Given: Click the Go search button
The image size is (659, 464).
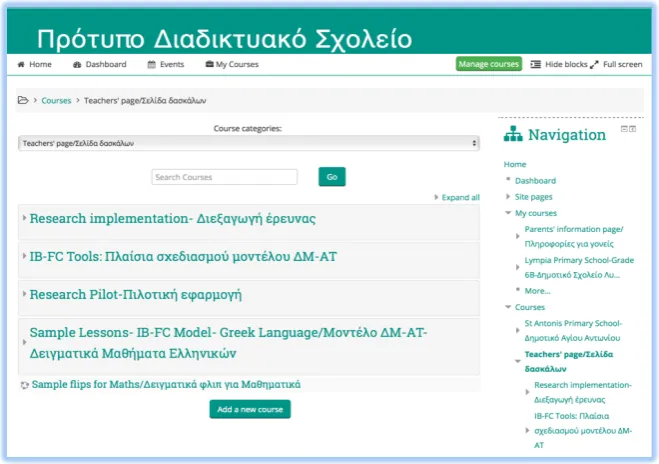Looking at the screenshot, I should point(332,177).
